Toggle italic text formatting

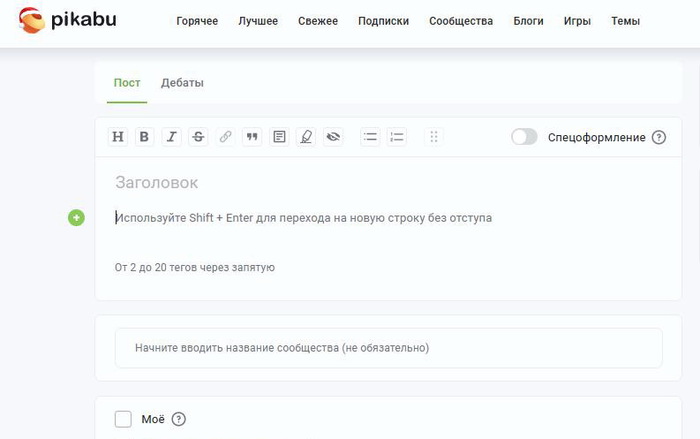(x=172, y=137)
